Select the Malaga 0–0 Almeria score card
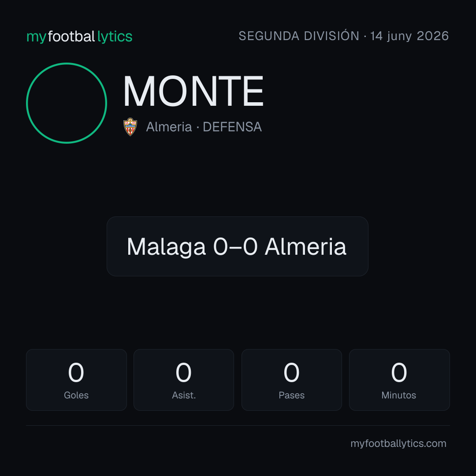Image resolution: width=476 pixels, height=476 pixels. tap(238, 246)
